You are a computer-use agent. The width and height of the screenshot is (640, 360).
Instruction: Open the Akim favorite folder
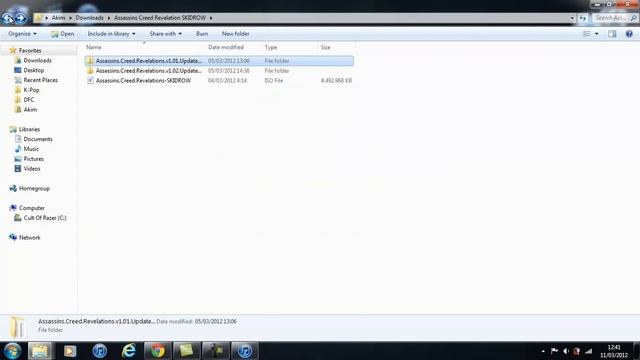point(30,109)
